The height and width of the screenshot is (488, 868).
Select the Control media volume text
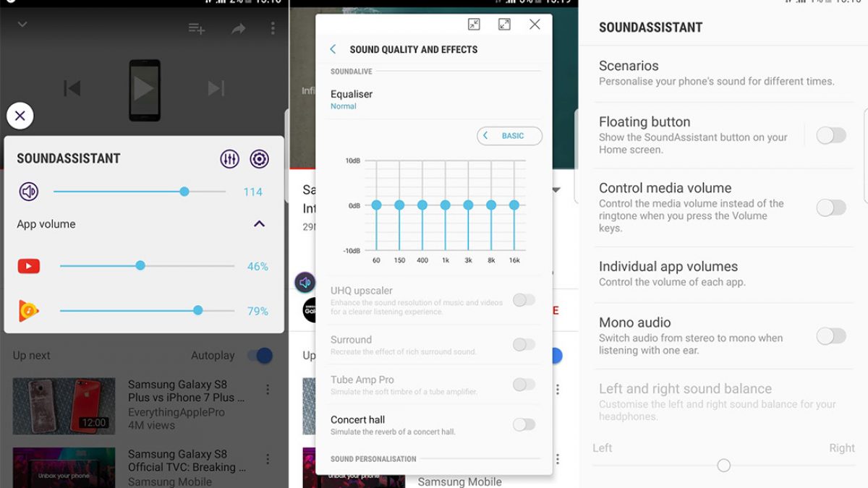(x=665, y=187)
